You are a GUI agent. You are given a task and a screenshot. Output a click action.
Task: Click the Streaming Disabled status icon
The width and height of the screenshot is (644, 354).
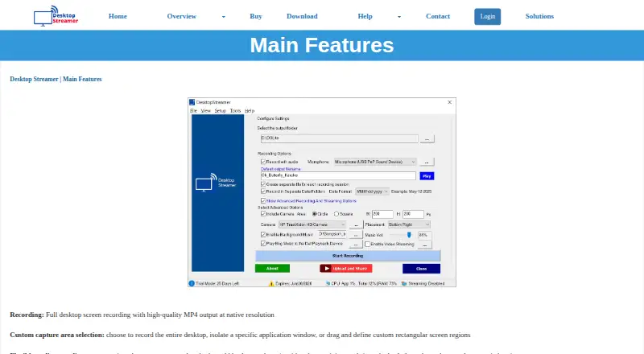[x=404, y=283]
